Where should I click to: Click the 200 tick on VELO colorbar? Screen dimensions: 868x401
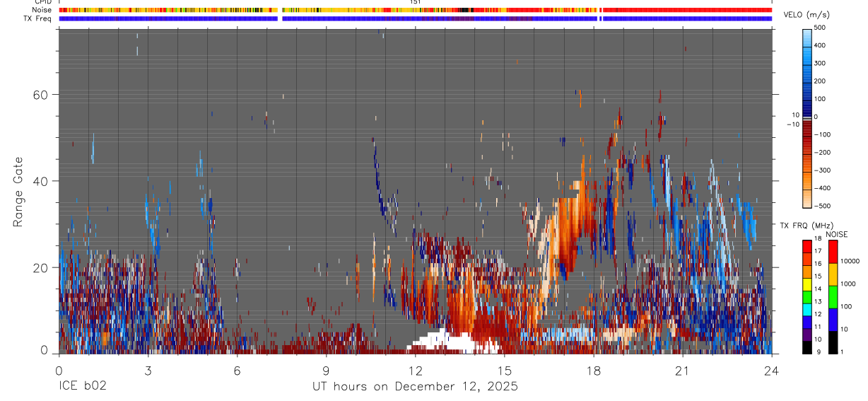coord(821,81)
